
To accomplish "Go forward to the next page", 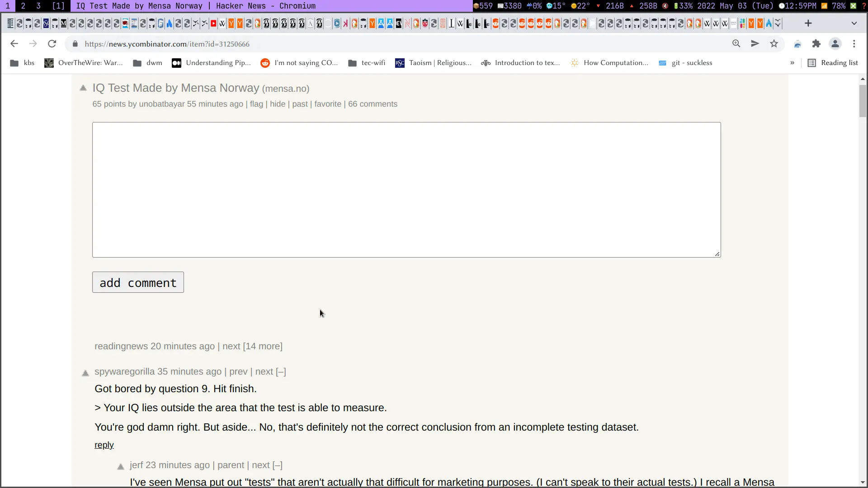I will 33,44.
